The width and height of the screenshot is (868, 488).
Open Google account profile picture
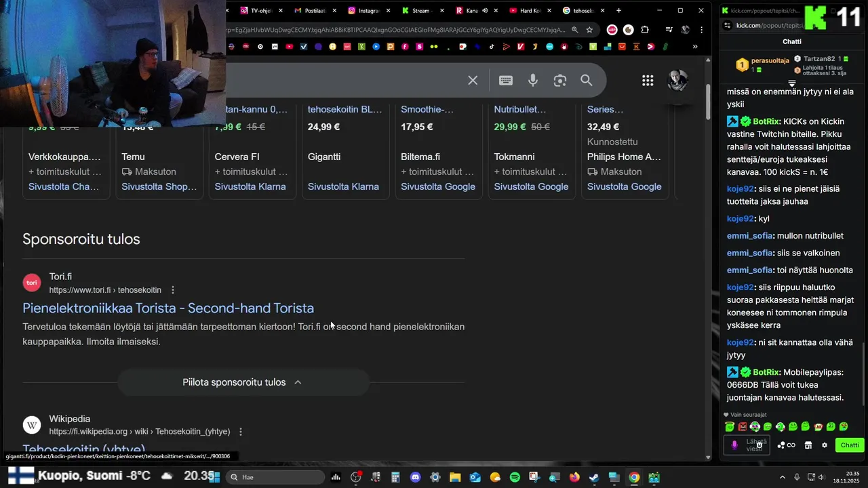click(678, 81)
